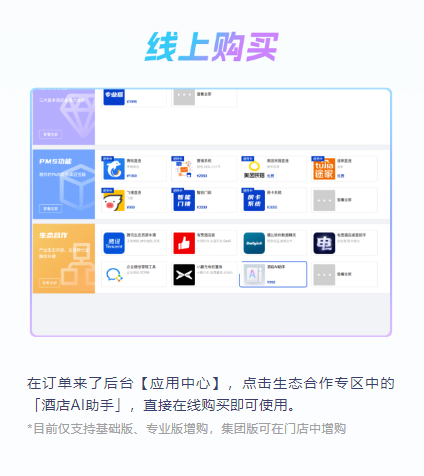Click the highlighted 酒店AI助手 card title
Image resolution: width=424 pixels, height=476 pixels.
(276, 267)
